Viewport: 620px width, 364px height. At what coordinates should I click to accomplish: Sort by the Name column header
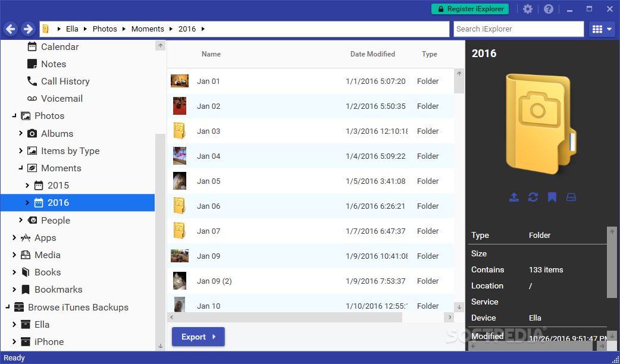pyautogui.click(x=211, y=54)
